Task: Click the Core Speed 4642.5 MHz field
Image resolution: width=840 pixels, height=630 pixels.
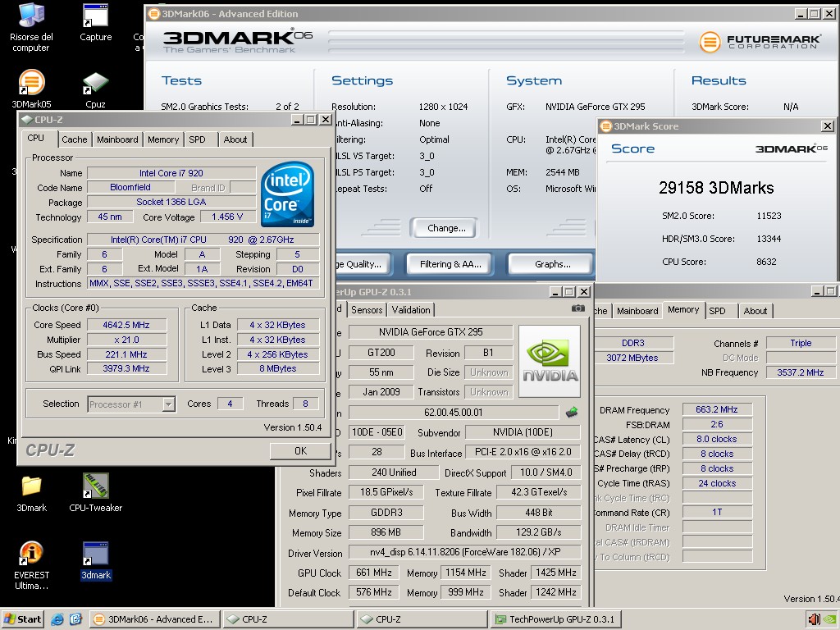Action: tap(126, 325)
